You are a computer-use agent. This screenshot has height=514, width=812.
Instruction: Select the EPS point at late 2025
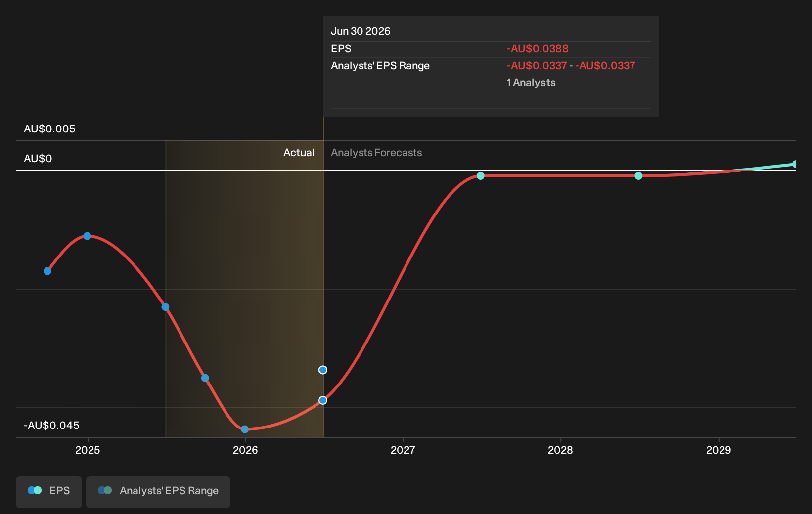(205, 378)
